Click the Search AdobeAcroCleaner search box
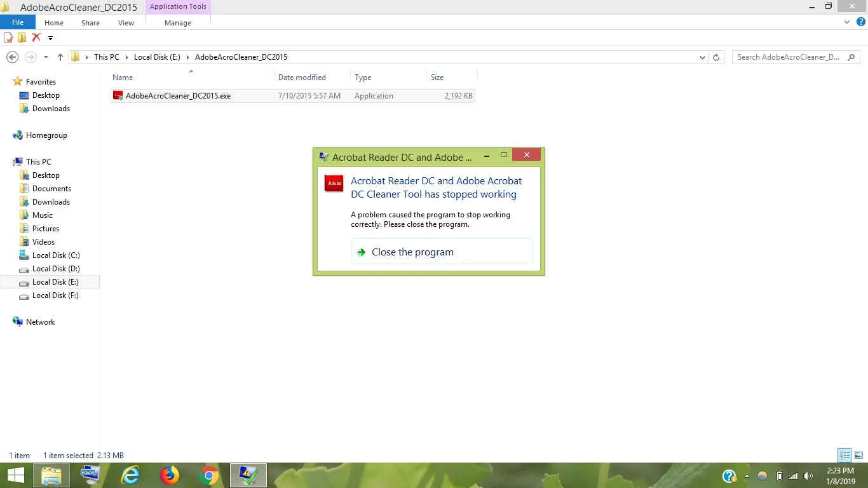868x488 pixels. (x=788, y=57)
